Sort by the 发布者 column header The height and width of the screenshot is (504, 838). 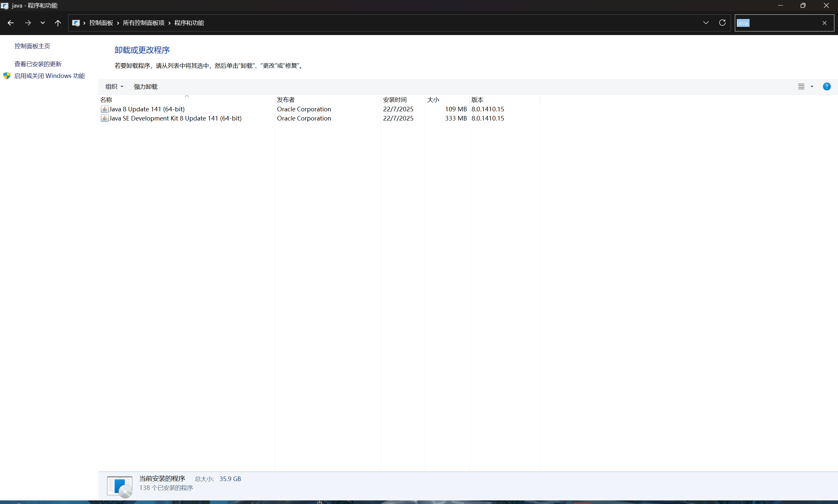[328, 100]
